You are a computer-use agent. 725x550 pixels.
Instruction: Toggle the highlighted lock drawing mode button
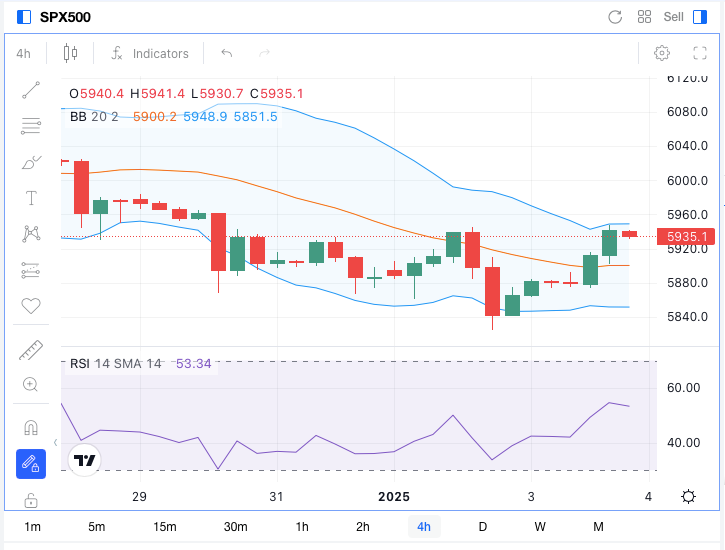30,464
